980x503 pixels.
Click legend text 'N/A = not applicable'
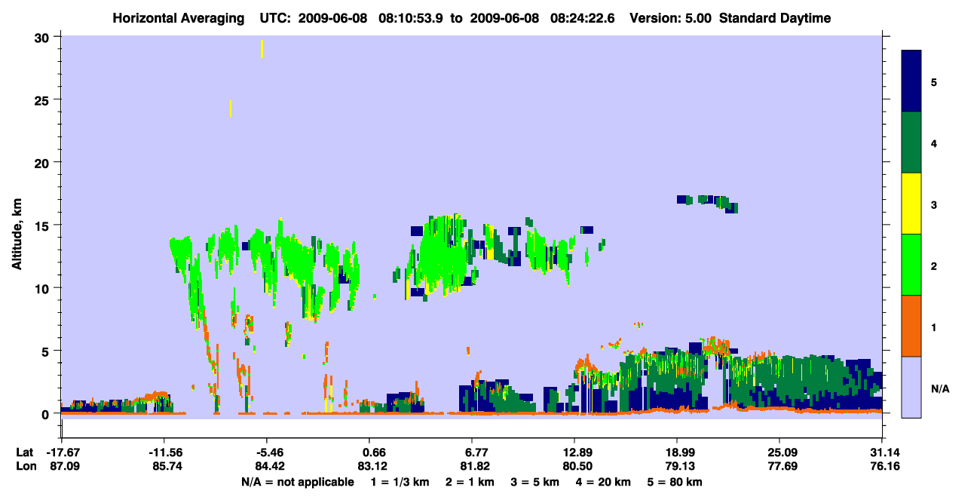pyautogui.click(x=297, y=482)
